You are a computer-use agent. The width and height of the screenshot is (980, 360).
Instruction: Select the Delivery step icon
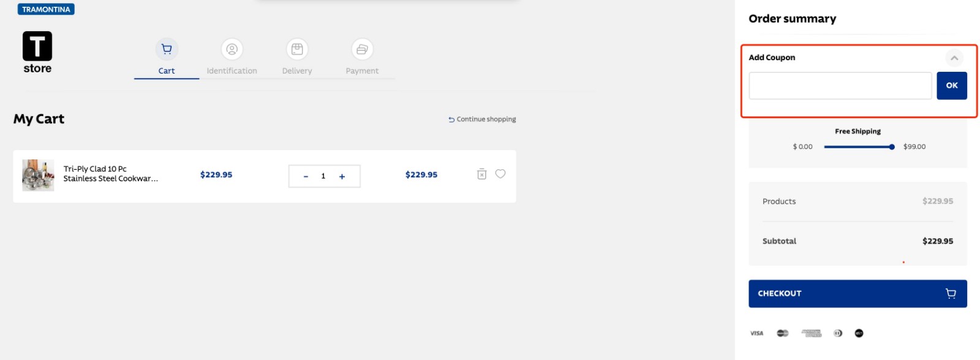click(297, 49)
